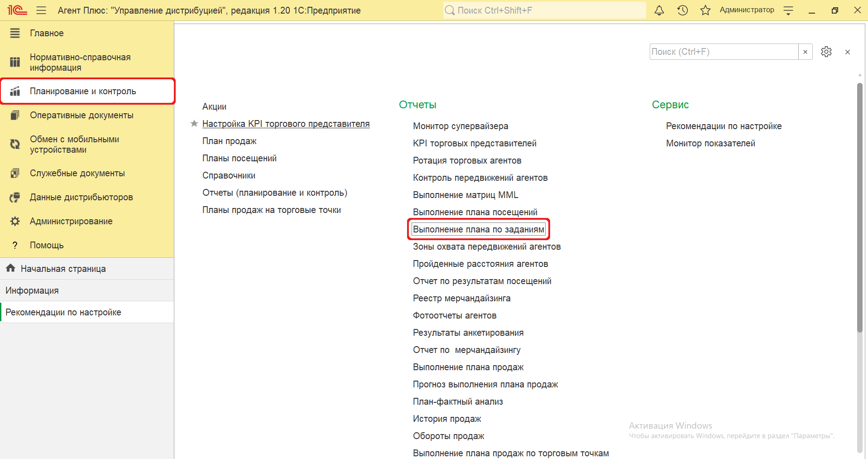Open Акции

[214, 106]
